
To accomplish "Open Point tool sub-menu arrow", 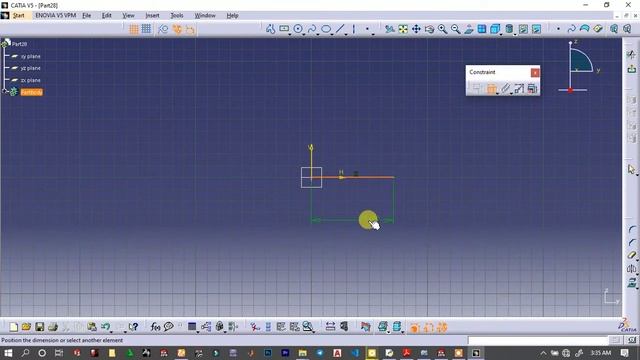I will pos(373,34).
